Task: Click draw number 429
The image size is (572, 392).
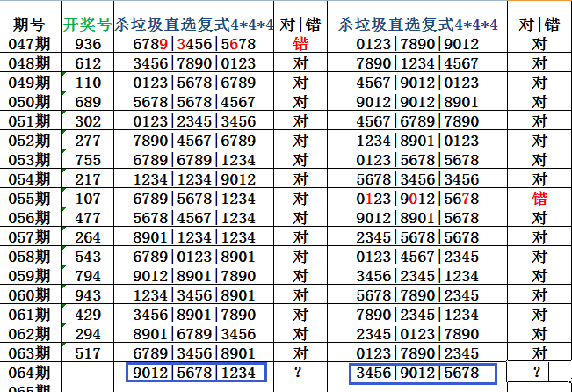Action: pyautogui.click(x=88, y=315)
